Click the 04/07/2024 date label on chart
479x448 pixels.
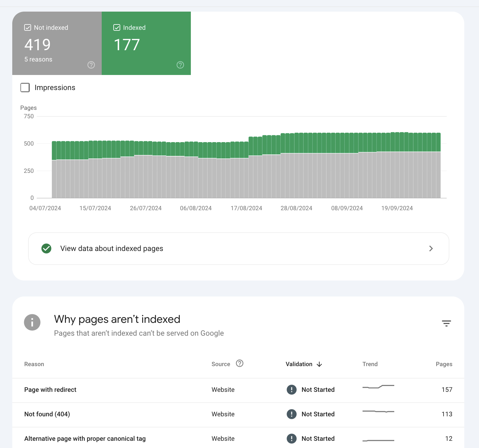[45, 208]
